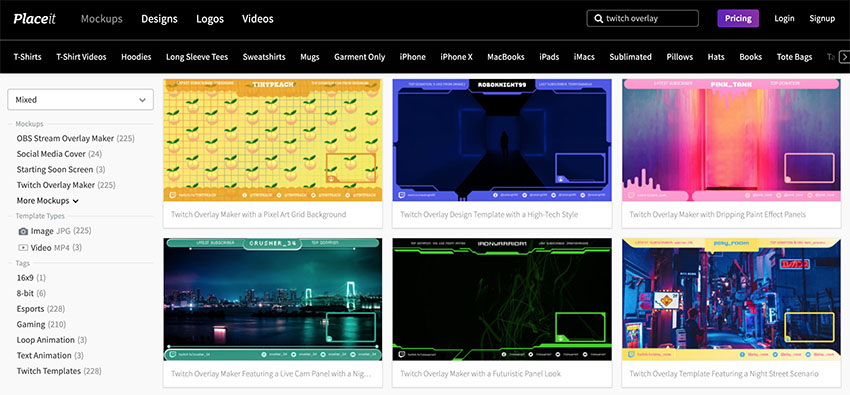
Task: Open the Mockups nav tab
Action: (x=101, y=18)
